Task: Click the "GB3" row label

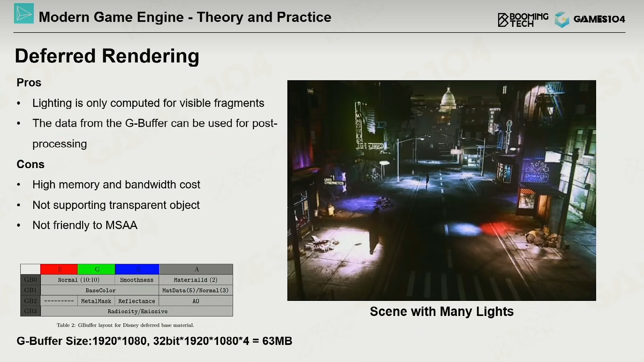Action: [x=30, y=311]
